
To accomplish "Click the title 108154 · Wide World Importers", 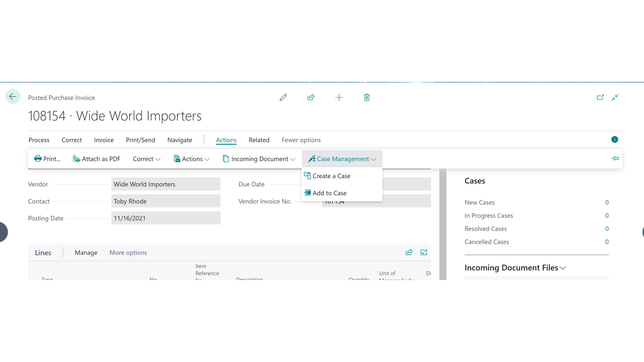I will [x=115, y=116].
